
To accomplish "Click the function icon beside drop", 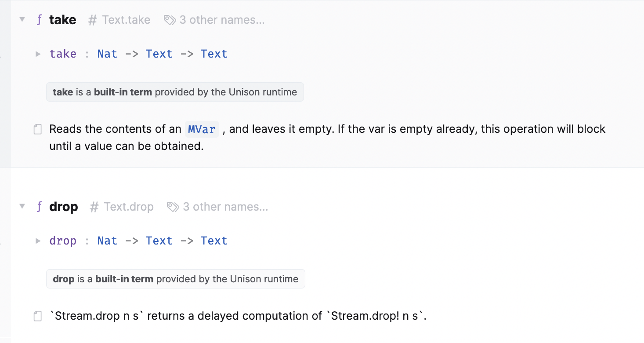I will point(39,206).
